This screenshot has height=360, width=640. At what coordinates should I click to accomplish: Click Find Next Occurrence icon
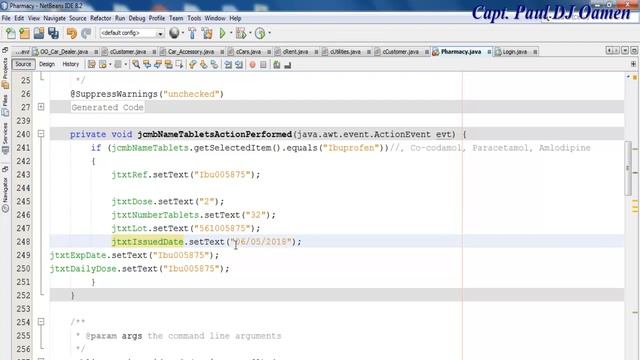point(158,64)
